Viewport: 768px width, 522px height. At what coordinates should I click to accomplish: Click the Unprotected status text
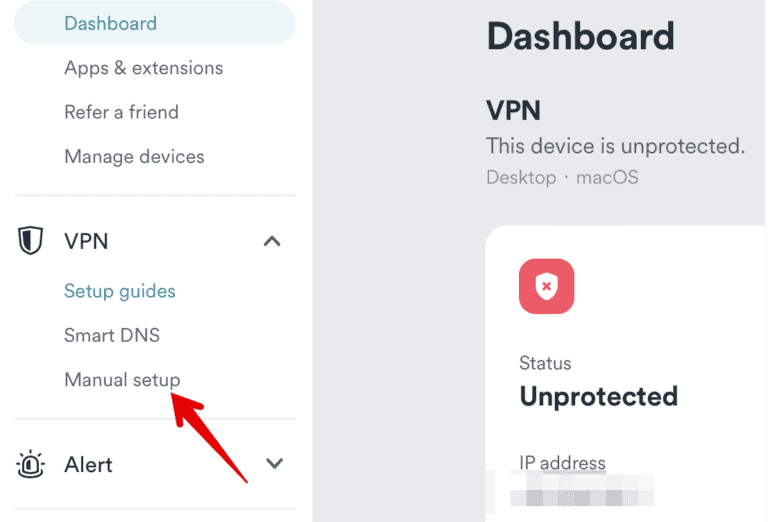click(x=598, y=396)
